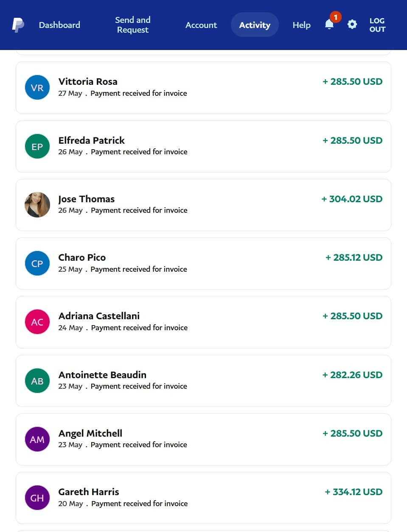
Task: Click Antoinette Beaudin's AB avatar
Action: tap(37, 381)
